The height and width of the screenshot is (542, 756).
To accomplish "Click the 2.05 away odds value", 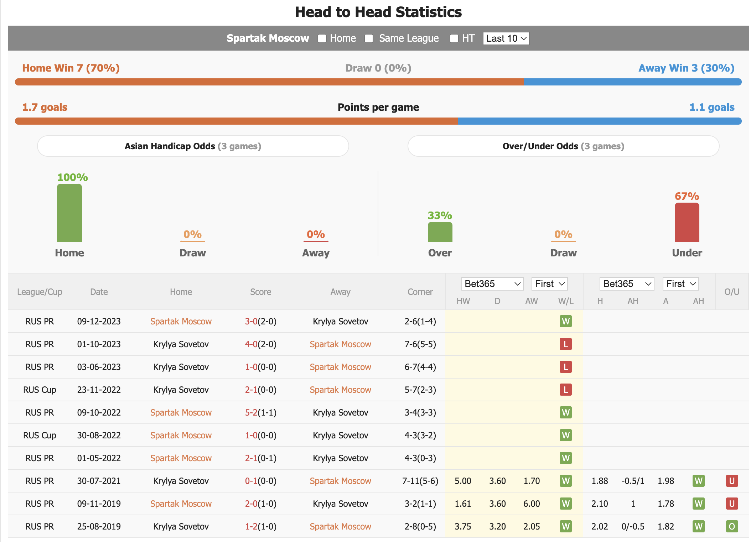I will 532,526.
